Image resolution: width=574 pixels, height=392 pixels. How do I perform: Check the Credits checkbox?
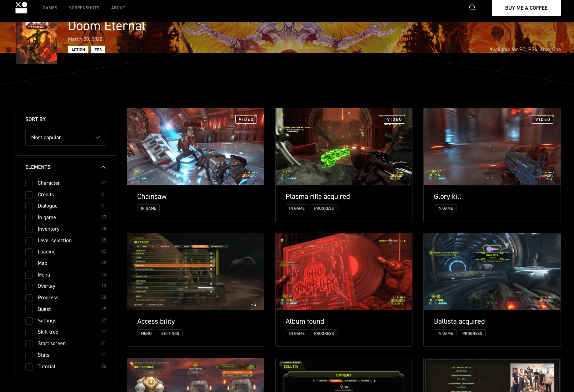click(29, 195)
